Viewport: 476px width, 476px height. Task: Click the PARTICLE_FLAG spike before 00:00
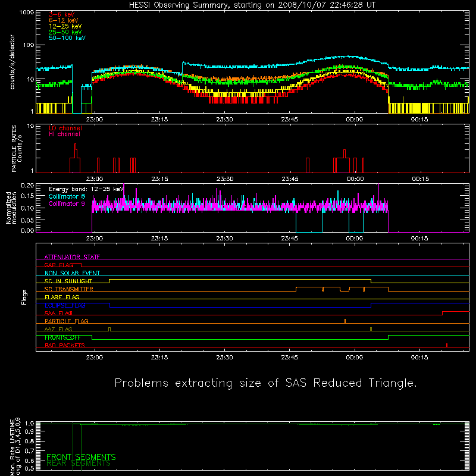click(345, 321)
